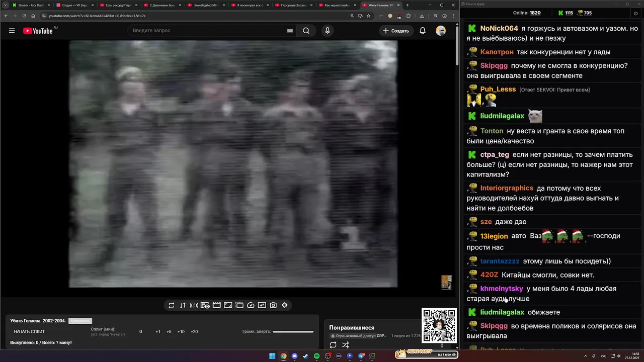Reload the page in the browser toolbar
The width and height of the screenshot is (644, 362).
(x=24, y=16)
